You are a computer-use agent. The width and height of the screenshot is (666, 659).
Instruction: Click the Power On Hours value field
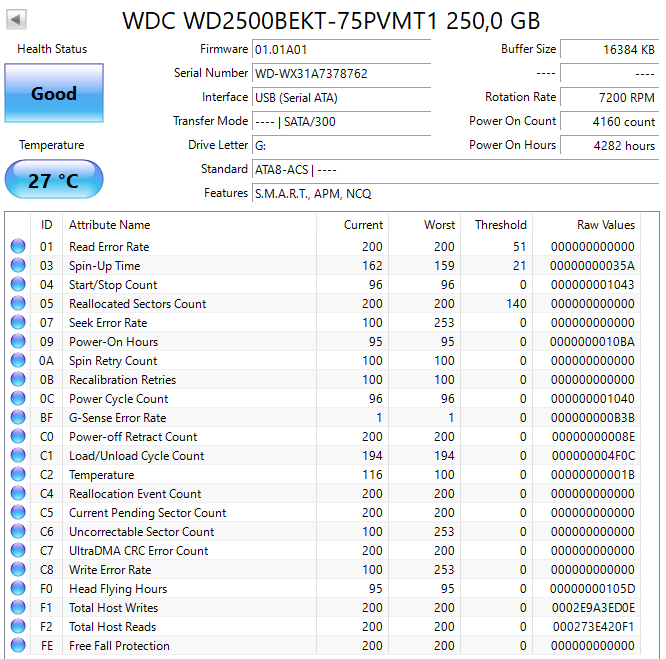click(x=610, y=146)
